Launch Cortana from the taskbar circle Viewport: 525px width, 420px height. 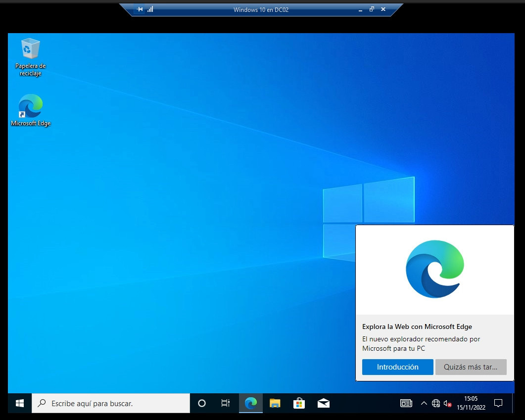point(201,403)
